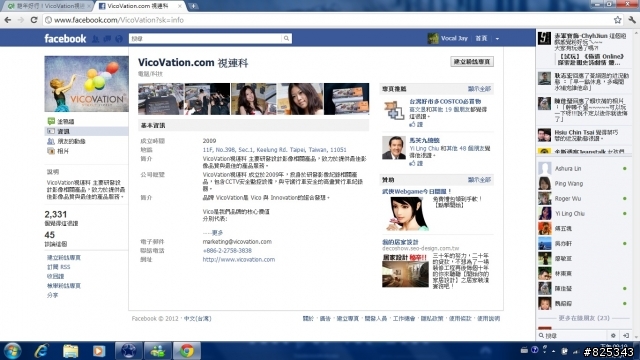Viewport: 640px width, 360px height.
Task: Click the 2,331 likes count
Action: coord(56,214)
